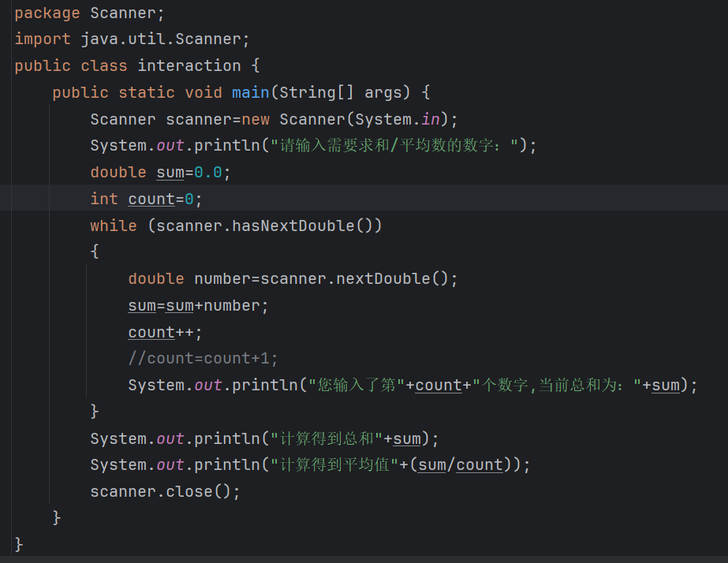This screenshot has height=563, width=728.
Task: Click the closing brace of the while loop
Action: (x=94, y=412)
